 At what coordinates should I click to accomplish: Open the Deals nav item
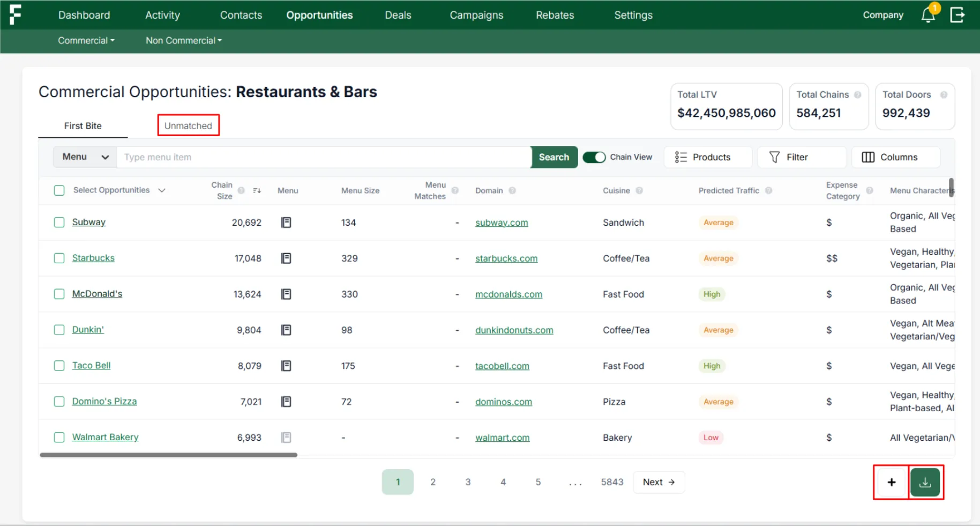point(398,15)
